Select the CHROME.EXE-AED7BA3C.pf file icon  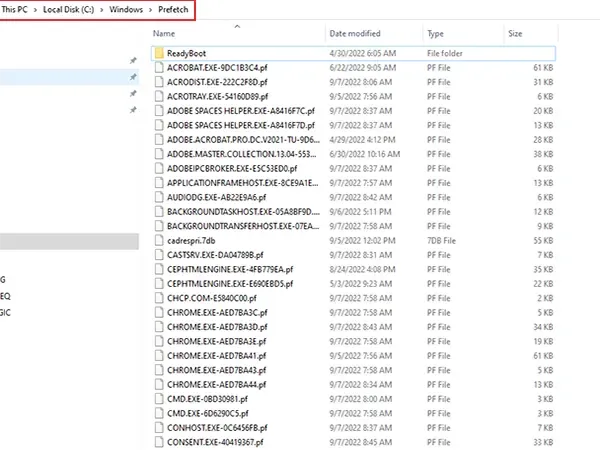[x=159, y=313]
